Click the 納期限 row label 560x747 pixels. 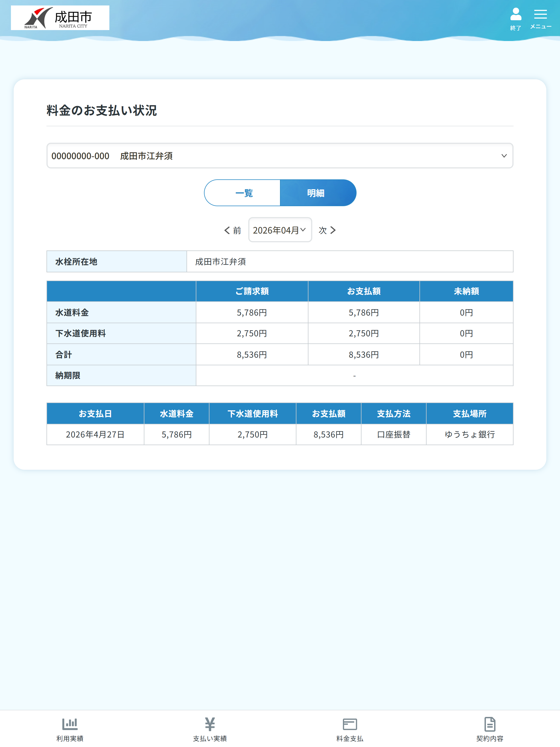coord(122,375)
